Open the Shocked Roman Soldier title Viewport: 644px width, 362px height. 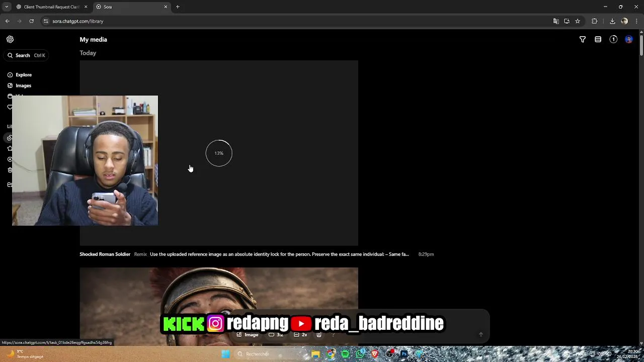tap(105, 254)
